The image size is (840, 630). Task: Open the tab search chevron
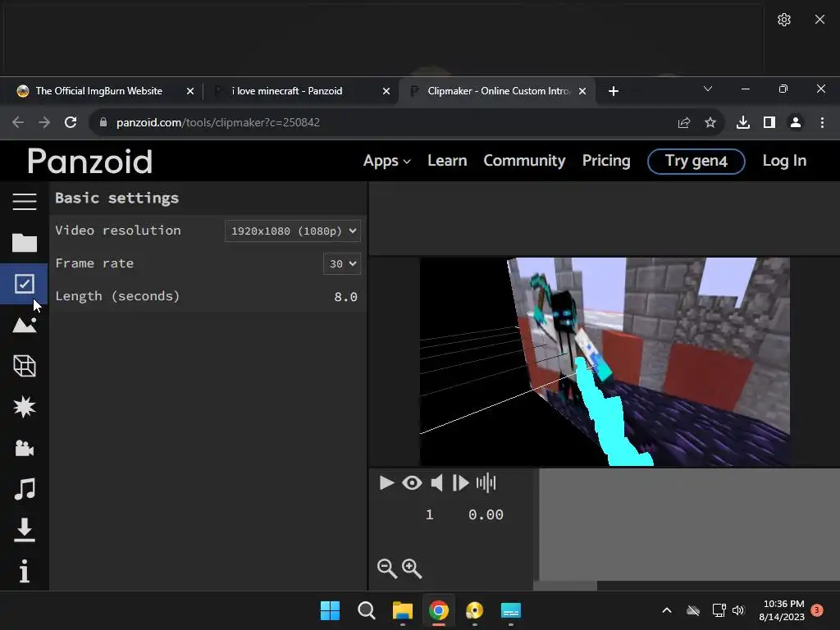(708, 89)
